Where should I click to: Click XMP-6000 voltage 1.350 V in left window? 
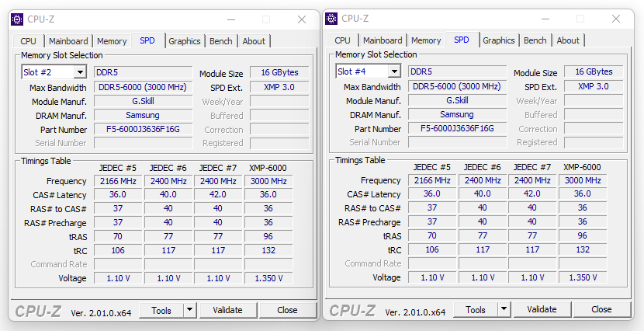(268, 278)
